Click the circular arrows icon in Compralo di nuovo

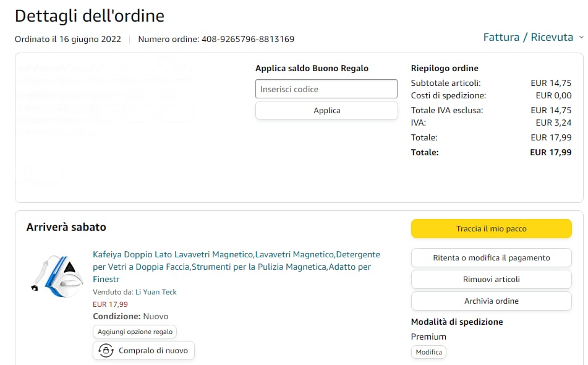tap(106, 350)
